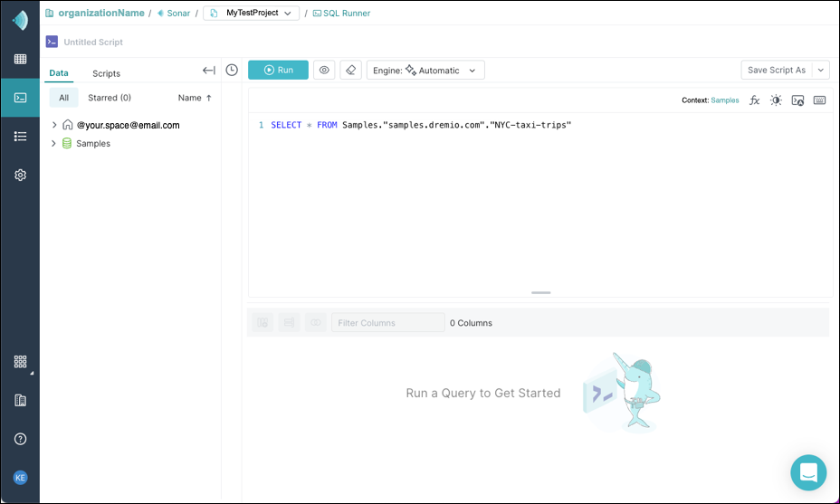Click the 0 Columns label
840x504 pixels.
(471, 323)
